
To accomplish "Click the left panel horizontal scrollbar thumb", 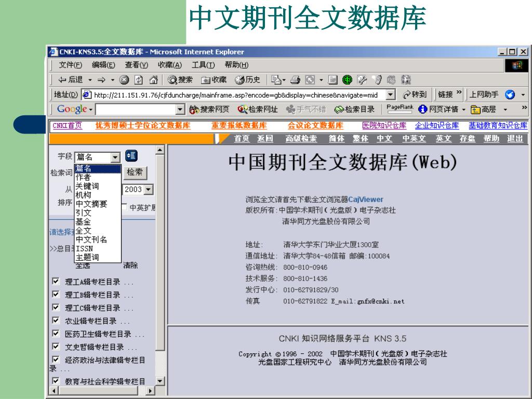I will click(x=98, y=391).
